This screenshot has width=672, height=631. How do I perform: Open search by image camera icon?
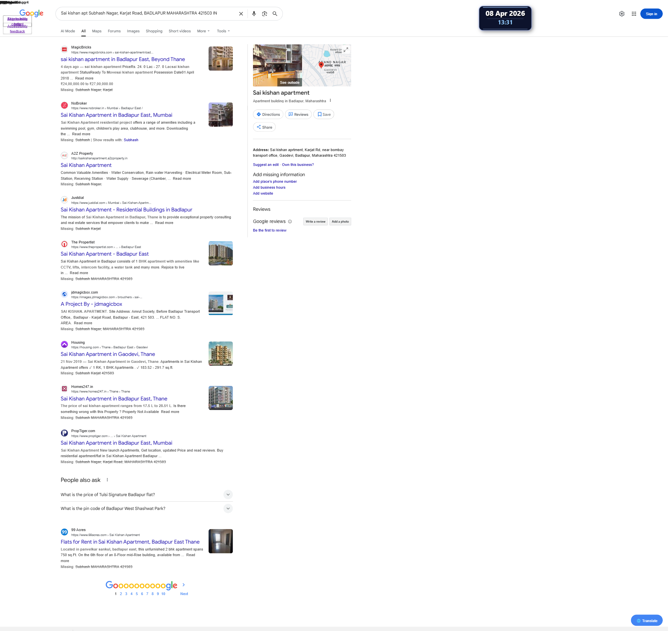266,14
